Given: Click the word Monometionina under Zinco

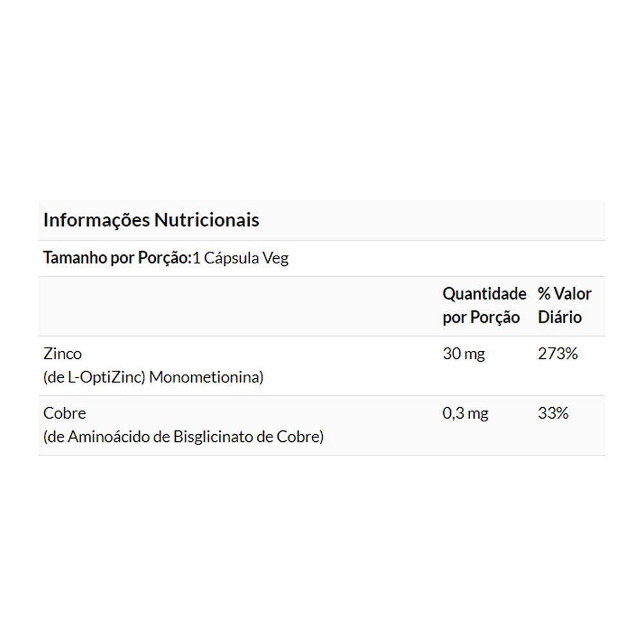Looking at the screenshot, I should tap(205, 377).
